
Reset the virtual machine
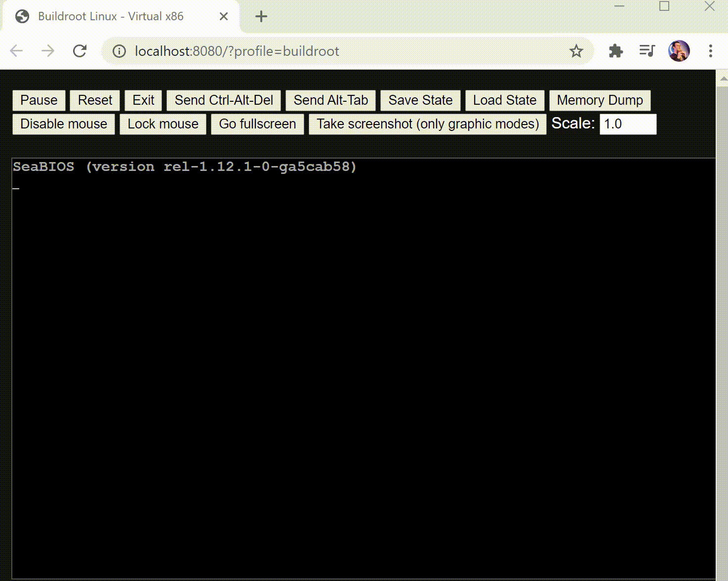pos(95,100)
